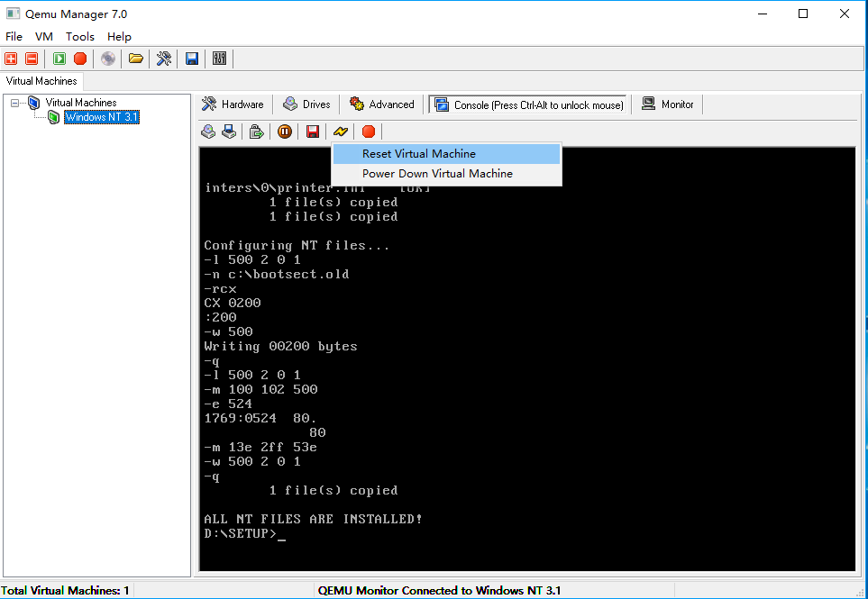
Task: Open the File menu
Action: [14, 37]
